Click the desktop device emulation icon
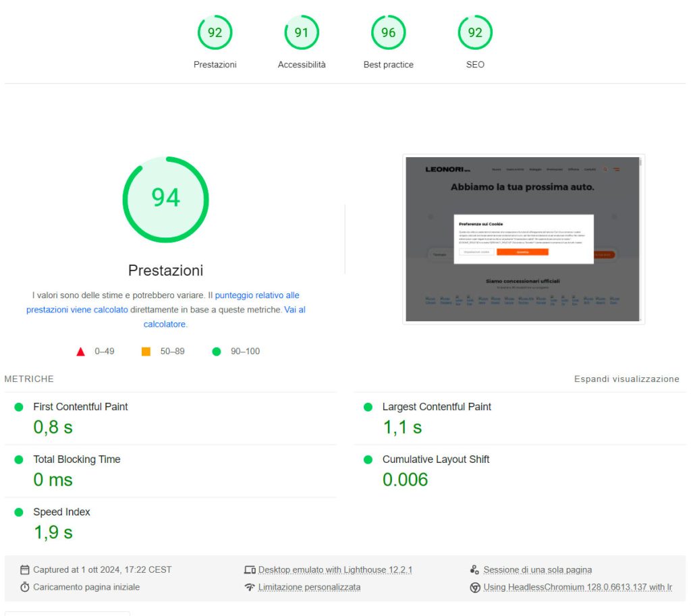The width and height of the screenshot is (691, 616). tap(250, 570)
